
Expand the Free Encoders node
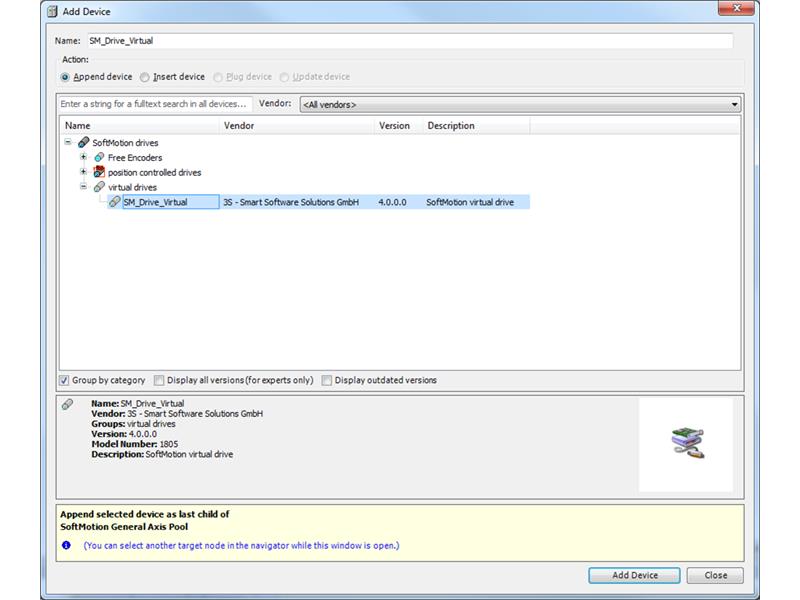tap(83, 157)
